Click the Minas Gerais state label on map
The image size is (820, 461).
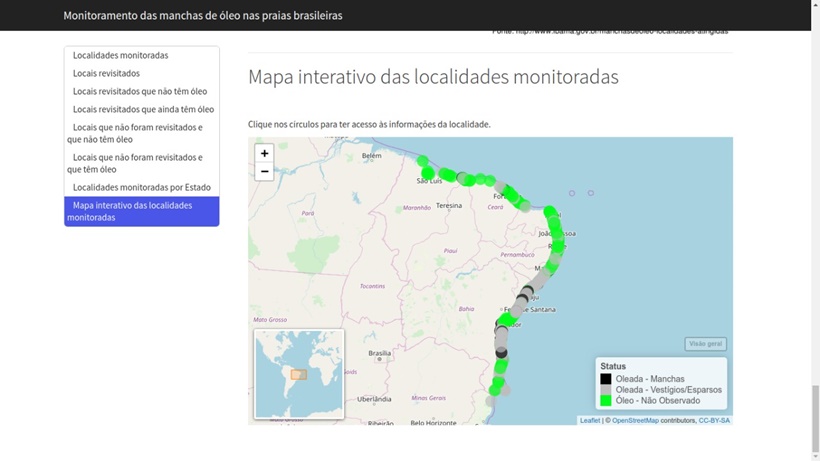(428, 398)
